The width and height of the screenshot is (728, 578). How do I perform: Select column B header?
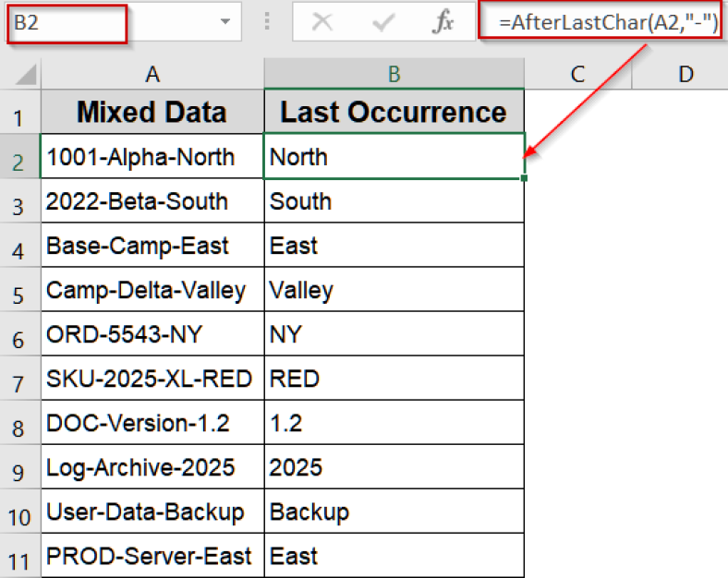(x=394, y=74)
